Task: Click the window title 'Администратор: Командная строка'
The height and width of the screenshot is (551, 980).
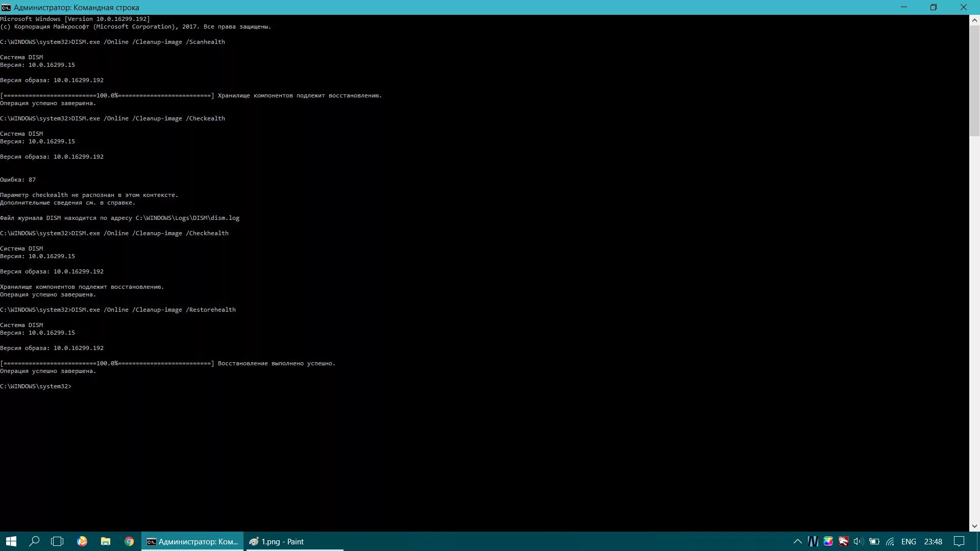Action: 76,7
